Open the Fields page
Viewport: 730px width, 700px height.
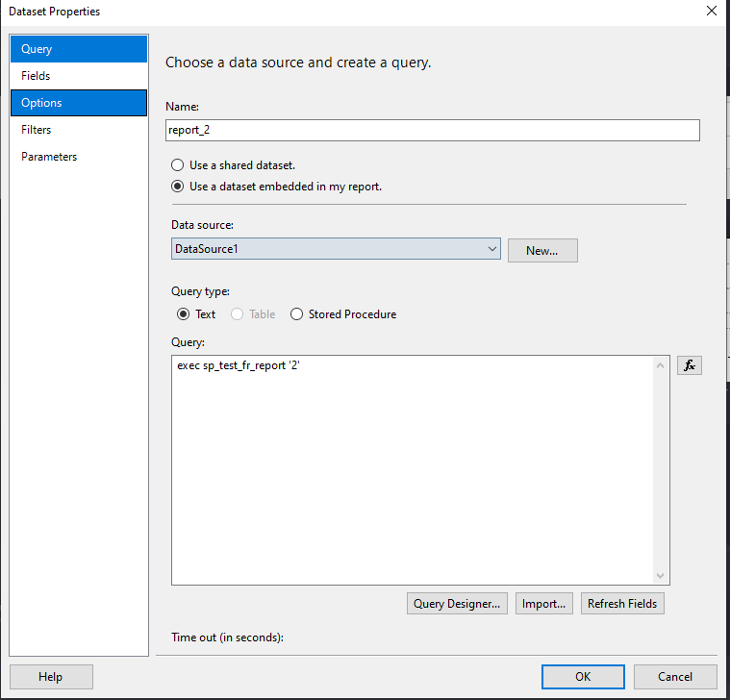(79, 76)
